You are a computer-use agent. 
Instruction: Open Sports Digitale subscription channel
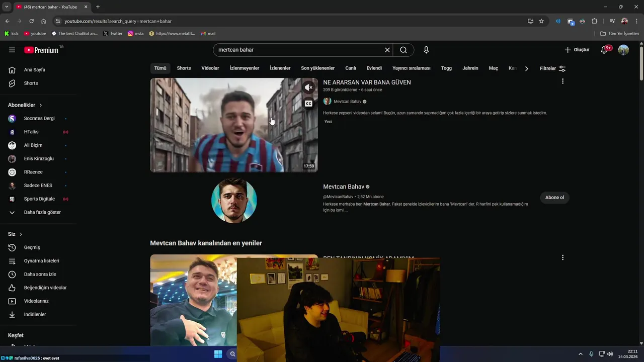tap(38, 199)
